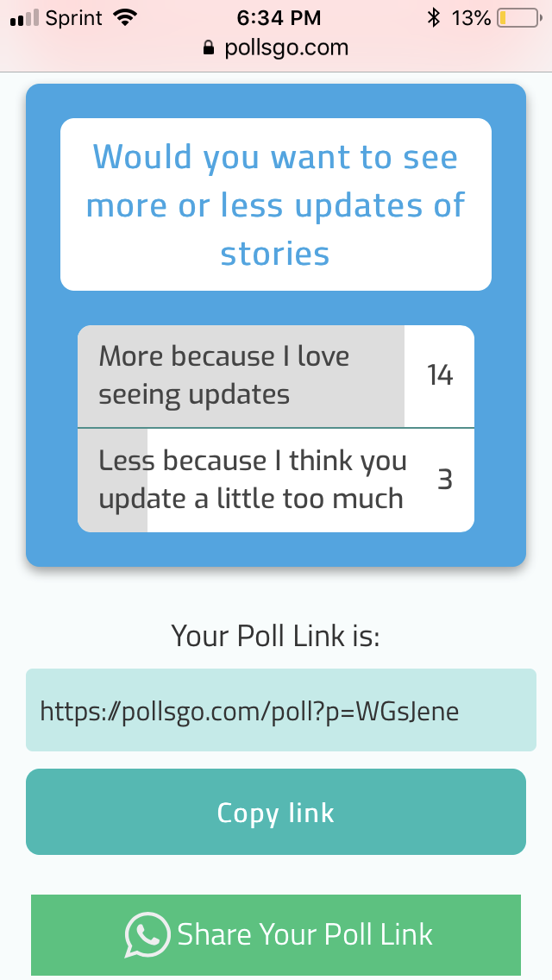
Task: Choose 'Less because I think you update' option
Action: [276, 481]
